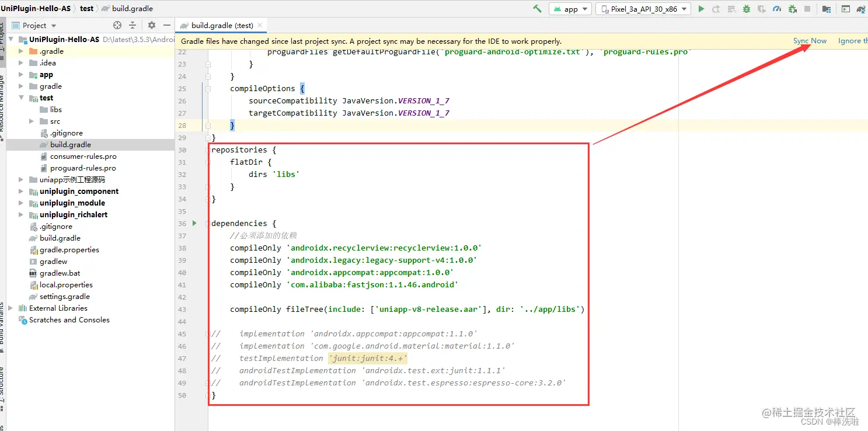The width and height of the screenshot is (868, 431).
Task: Click fold marker beside repositories line
Action: click(209, 150)
